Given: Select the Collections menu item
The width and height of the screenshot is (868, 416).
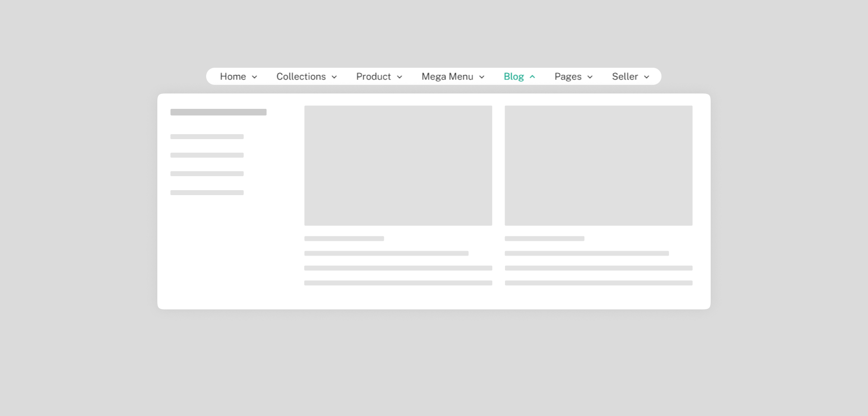Looking at the screenshot, I should (x=301, y=77).
